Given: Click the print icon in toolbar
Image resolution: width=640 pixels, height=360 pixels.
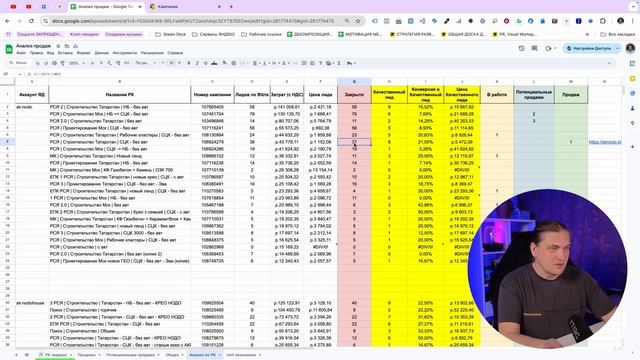Looking at the screenshot, I should (54, 63).
